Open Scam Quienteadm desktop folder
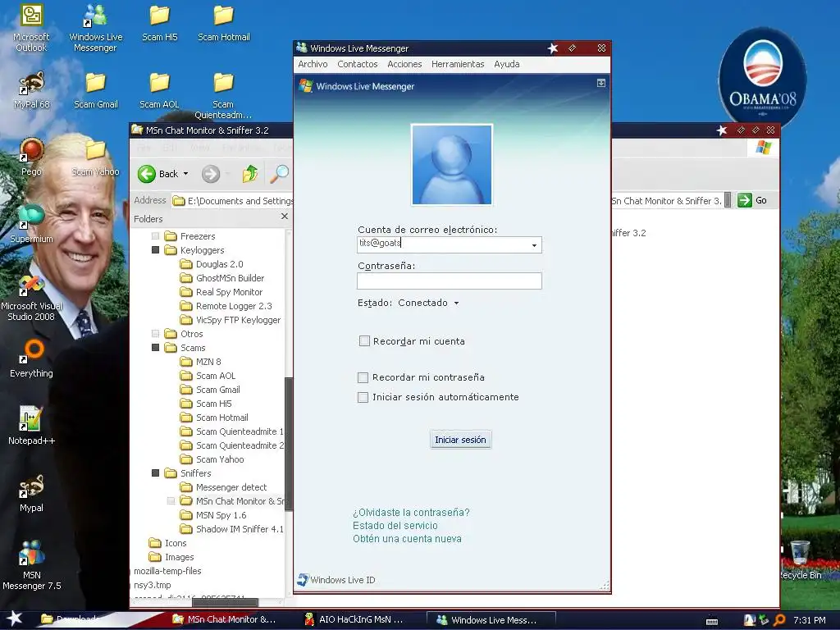This screenshot has width=840, height=630. tap(223, 95)
